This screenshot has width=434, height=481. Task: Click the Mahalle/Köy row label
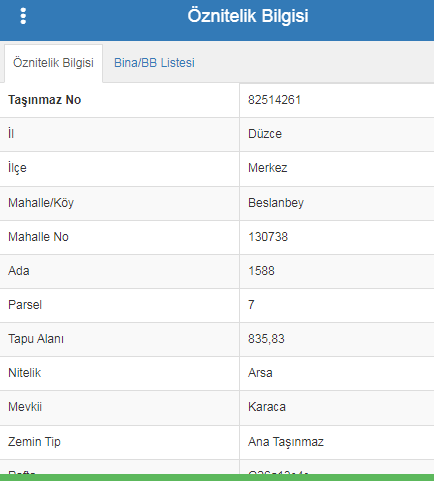pyautogui.click(x=41, y=203)
